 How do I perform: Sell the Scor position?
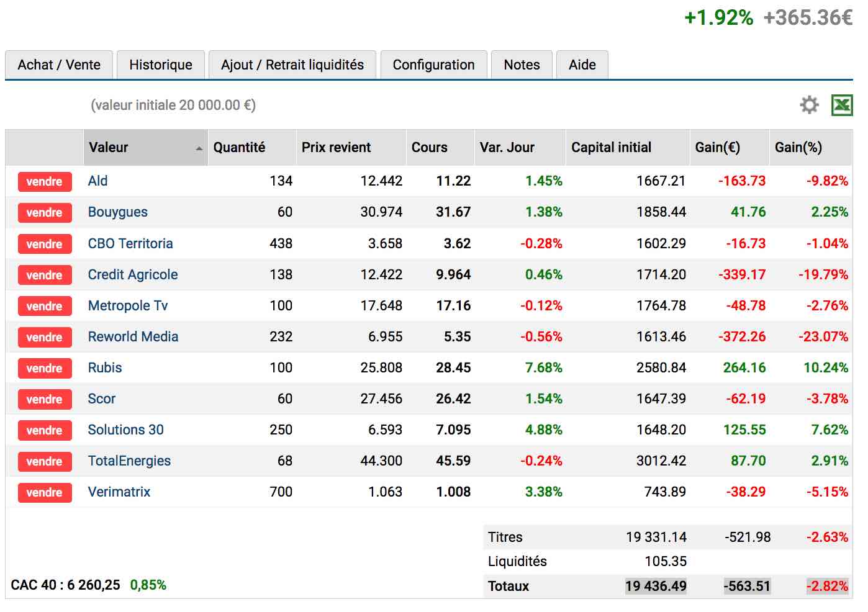tap(45, 399)
